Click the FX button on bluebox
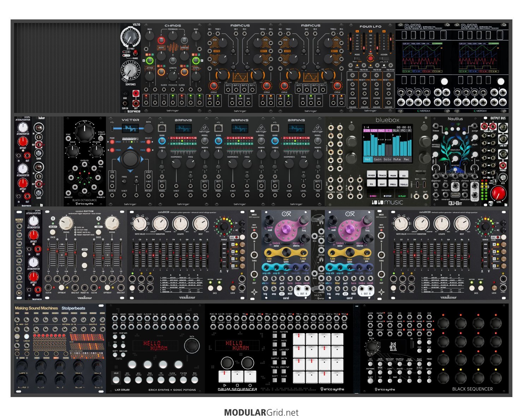This screenshot has width=523, height=420. 372,183
